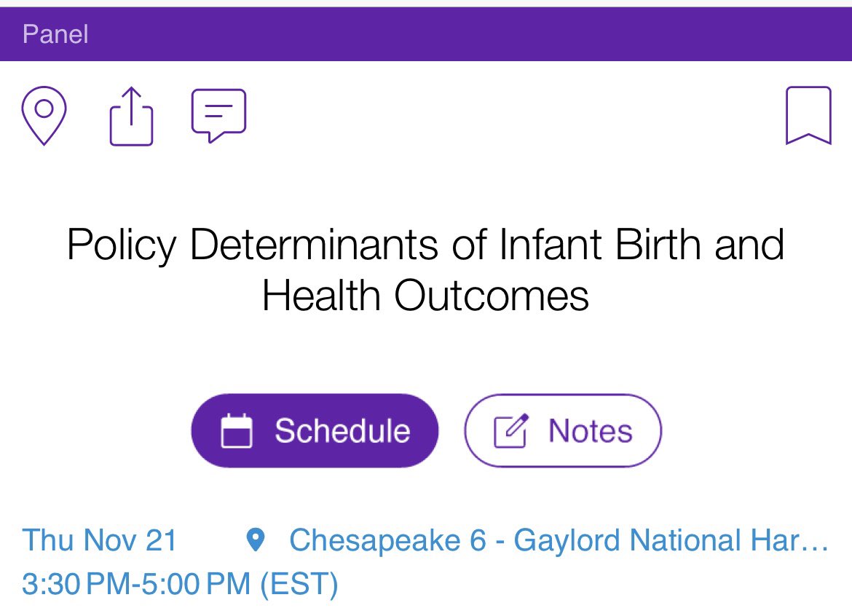Click the word Schedule on purple button
The width and height of the screenshot is (852, 616).
coord(342,431)
